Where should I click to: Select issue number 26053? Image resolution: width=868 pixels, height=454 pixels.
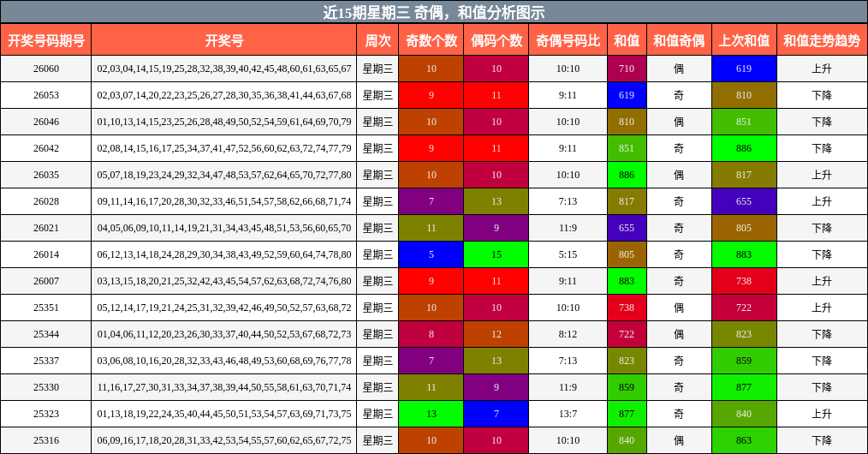pos(46,95)
